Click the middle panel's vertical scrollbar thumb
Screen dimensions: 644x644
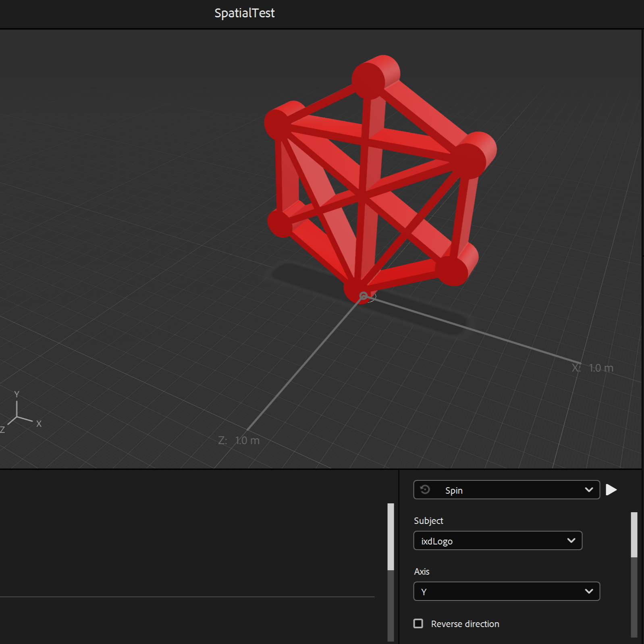391,536
